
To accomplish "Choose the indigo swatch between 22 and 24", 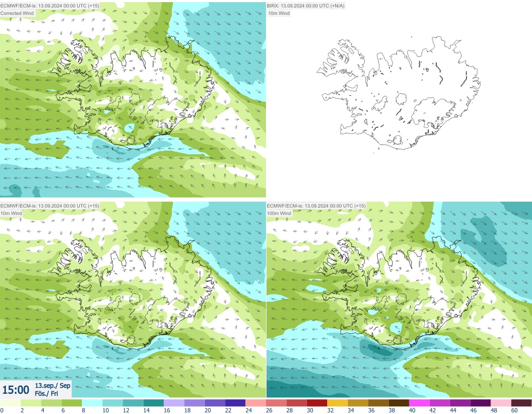I will pyautogui.click(x=235, y=403).
